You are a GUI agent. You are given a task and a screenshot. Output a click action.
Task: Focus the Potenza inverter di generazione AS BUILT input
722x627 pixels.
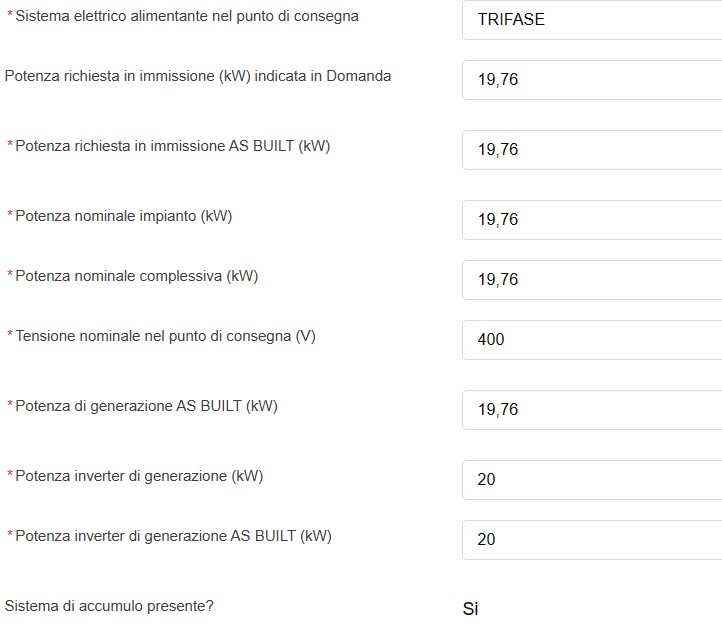click(x=591, y=540)
